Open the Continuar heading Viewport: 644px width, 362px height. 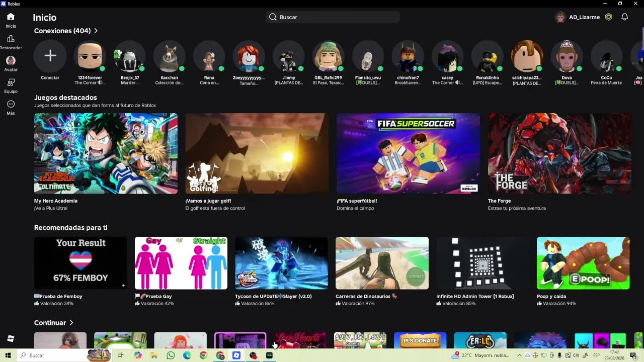pyautogui.click(x=50, y=323)
